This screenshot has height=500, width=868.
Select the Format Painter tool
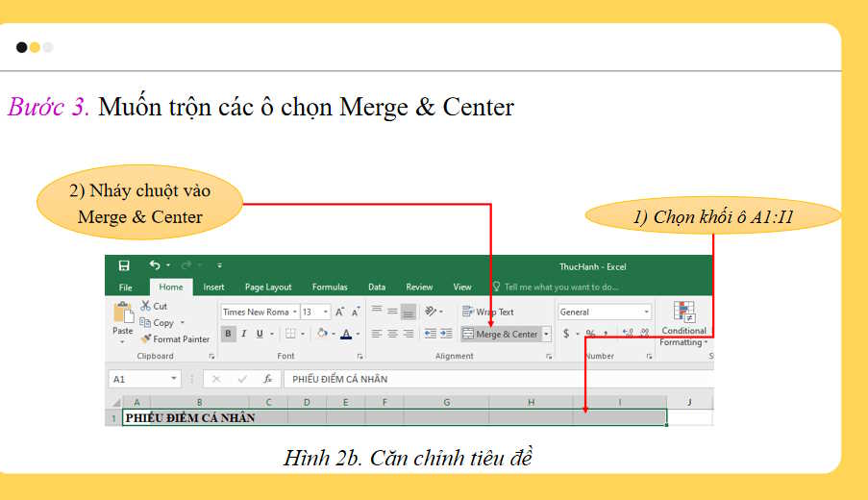tap(175, 338)
